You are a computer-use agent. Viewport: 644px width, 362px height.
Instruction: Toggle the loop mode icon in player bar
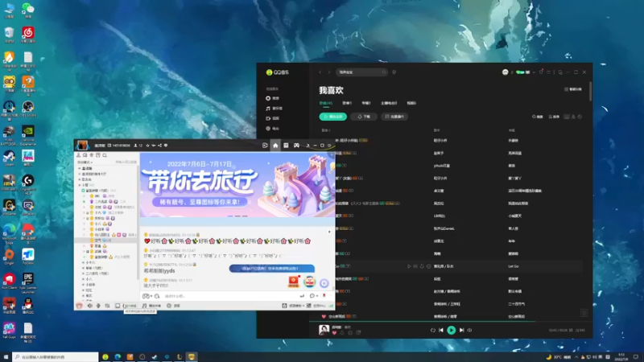tap(432, 330)
